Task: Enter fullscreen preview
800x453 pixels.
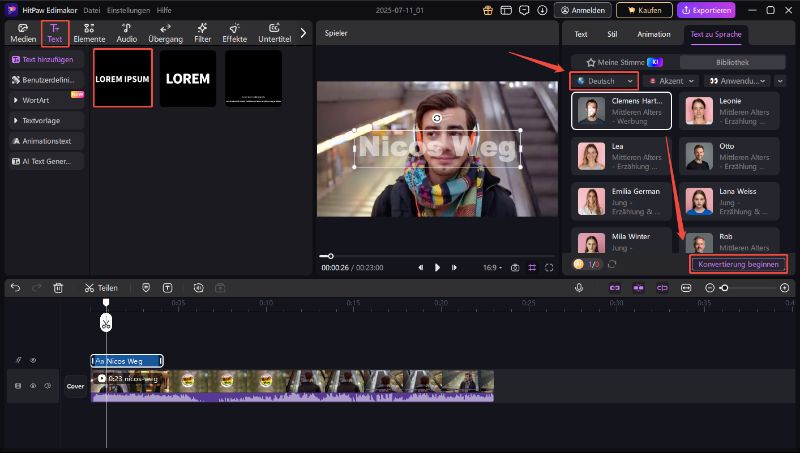Action: (549, 267)
